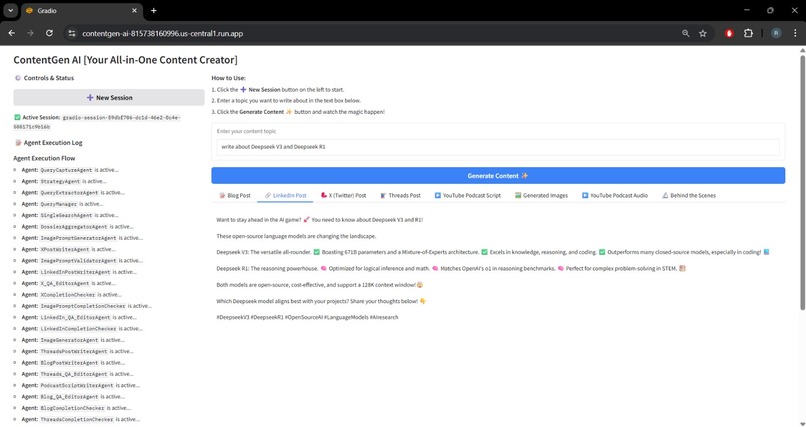Go back in browser history
806x427 pixels.
(x=12, y=33)
